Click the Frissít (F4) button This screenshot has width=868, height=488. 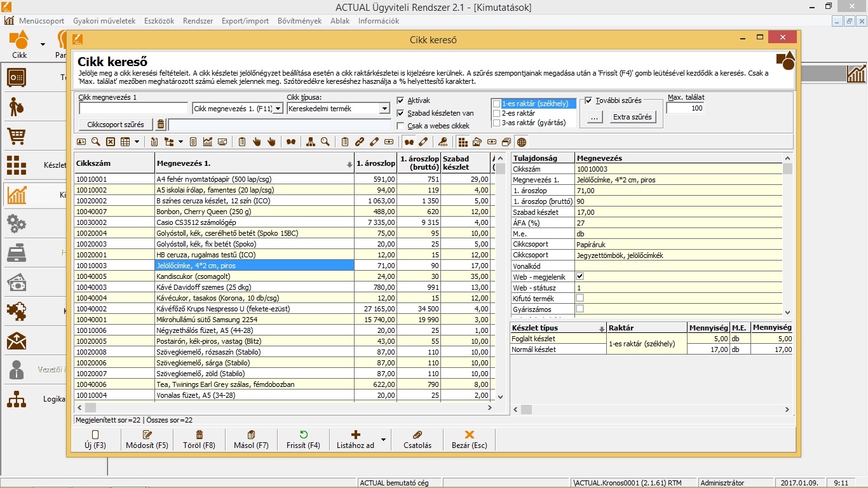click(x=303, y=439)
